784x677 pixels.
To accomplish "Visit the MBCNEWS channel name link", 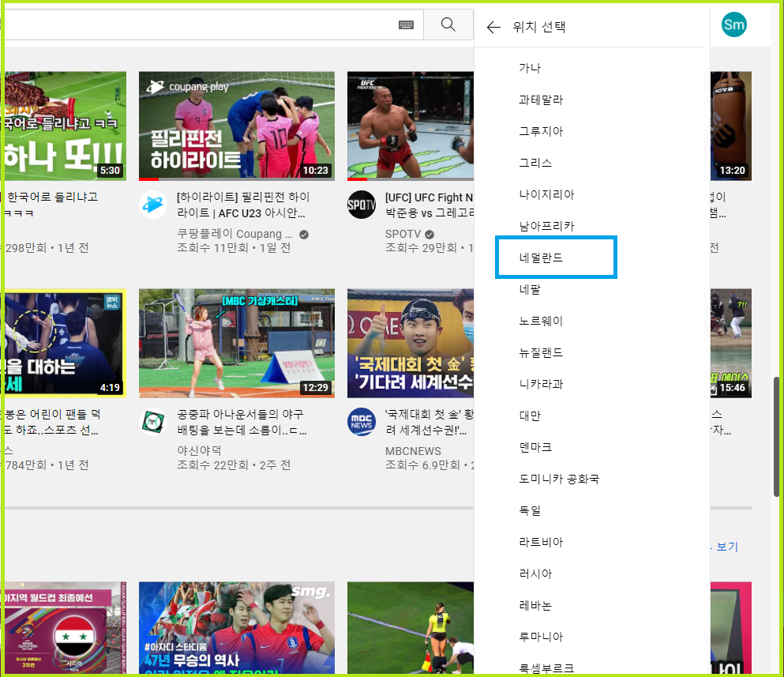I will coord(413,451).
